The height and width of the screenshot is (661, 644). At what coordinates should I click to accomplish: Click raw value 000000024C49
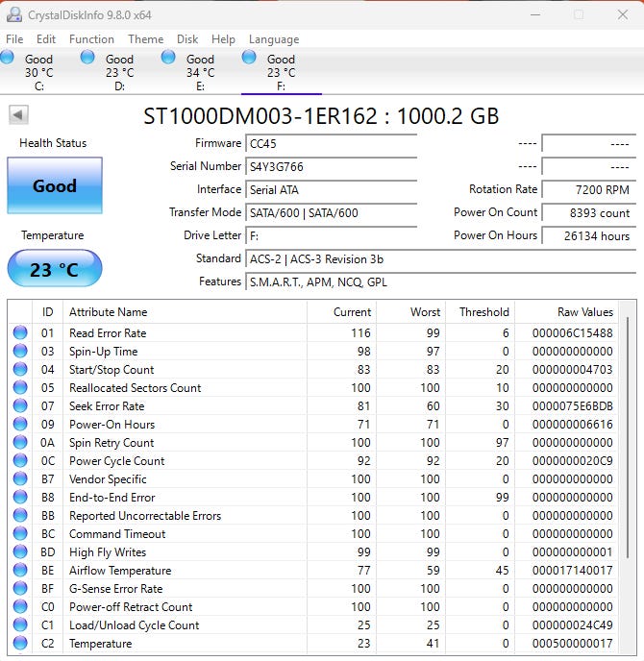(x=572, y=625)
